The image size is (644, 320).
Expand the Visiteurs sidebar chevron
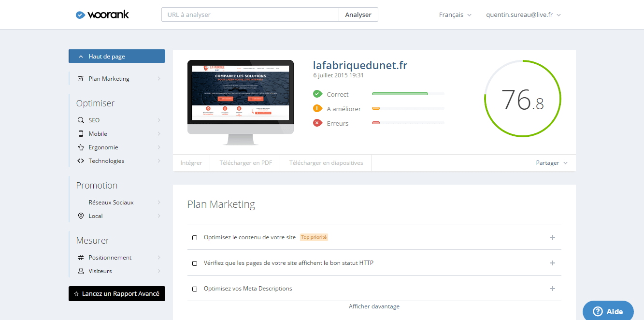coord(159,271)
